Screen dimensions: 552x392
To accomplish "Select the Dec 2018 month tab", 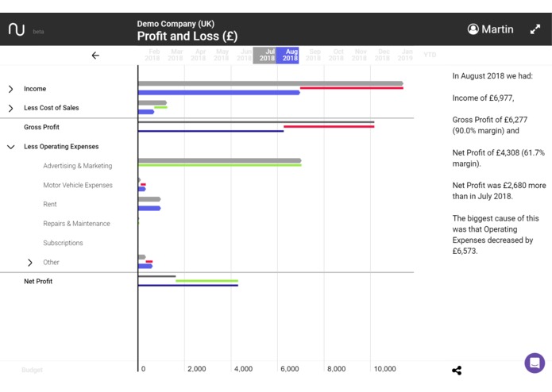I will (x=382, y=55).
